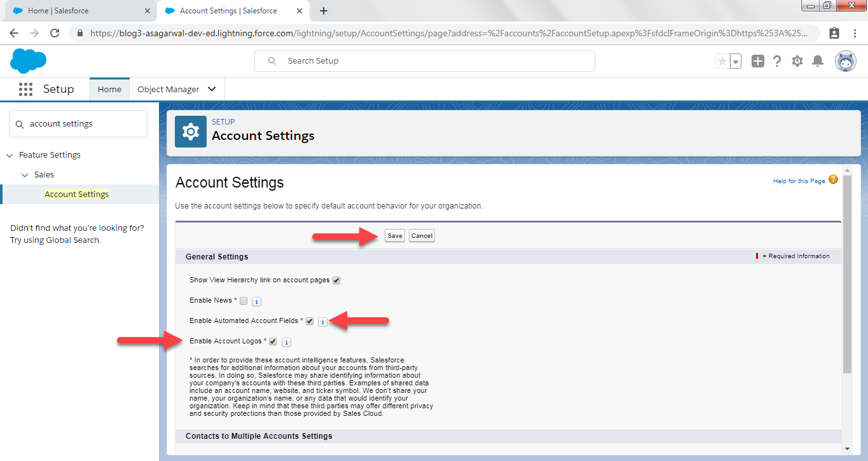Screen dimensions: 868x461
Task: Open the App Launcher grid icon
Action: tap(25, 89)
